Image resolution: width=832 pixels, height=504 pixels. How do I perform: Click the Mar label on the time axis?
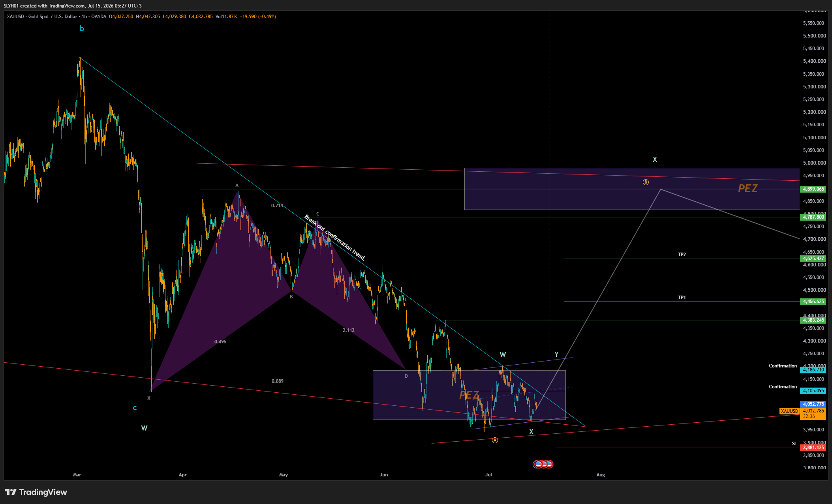(x=77, y=475)
